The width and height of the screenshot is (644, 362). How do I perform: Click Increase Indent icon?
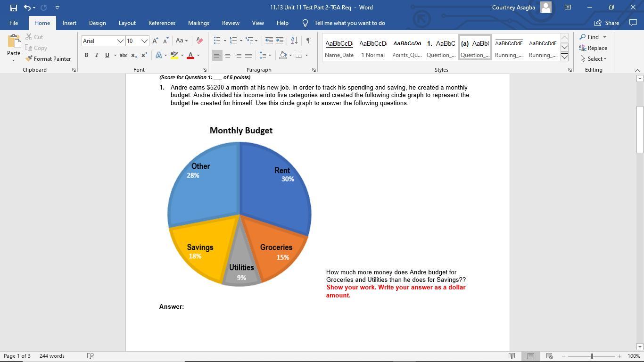280,41
